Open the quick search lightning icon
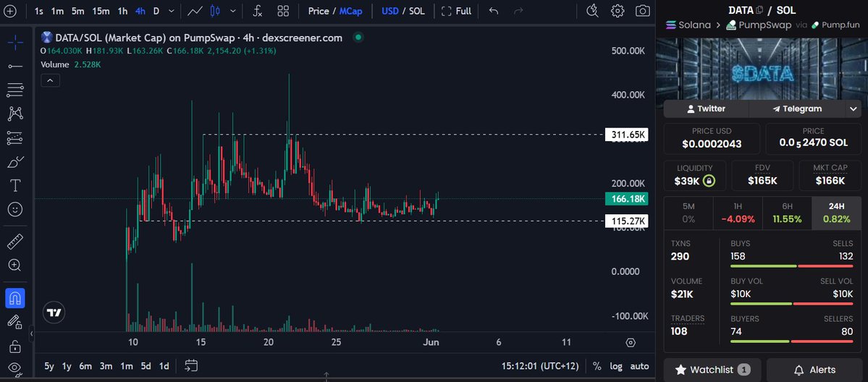Screen dimensions: 868x382 coord(592,11)
